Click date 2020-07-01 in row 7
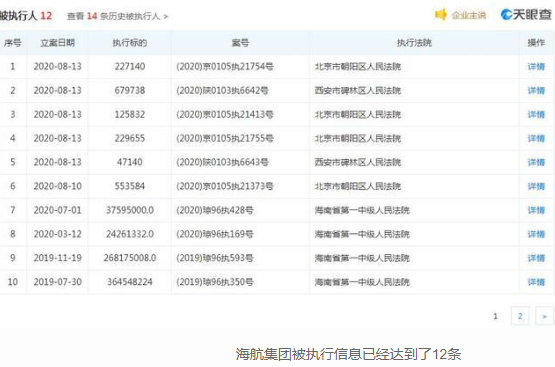The image size is (555, 367). tap(57, 210)
